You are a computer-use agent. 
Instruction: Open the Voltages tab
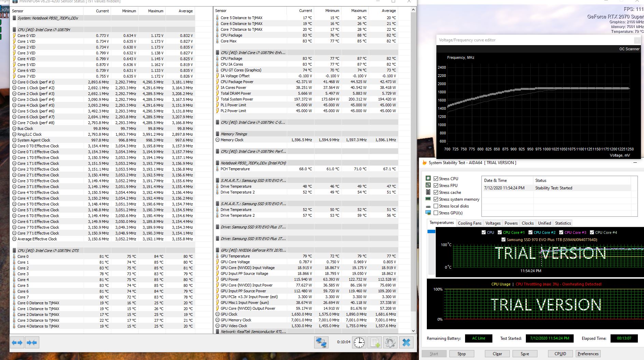point(493,223)
